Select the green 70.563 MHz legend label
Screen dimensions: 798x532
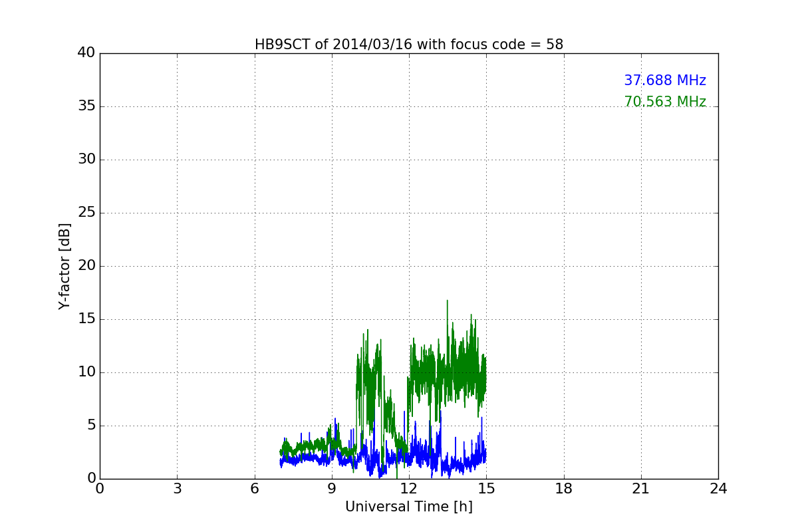coord(665,102)
